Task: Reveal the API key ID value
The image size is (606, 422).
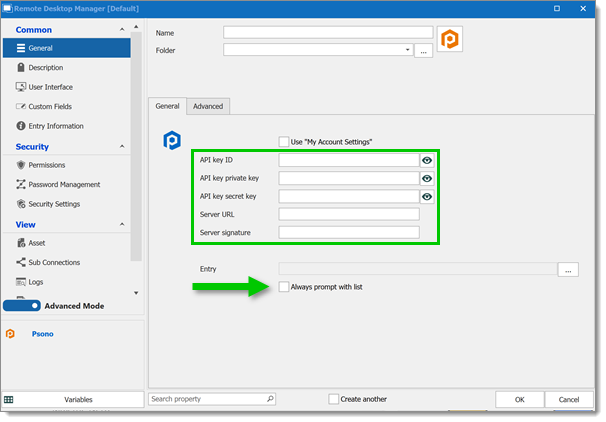Action: pos(427,160)
